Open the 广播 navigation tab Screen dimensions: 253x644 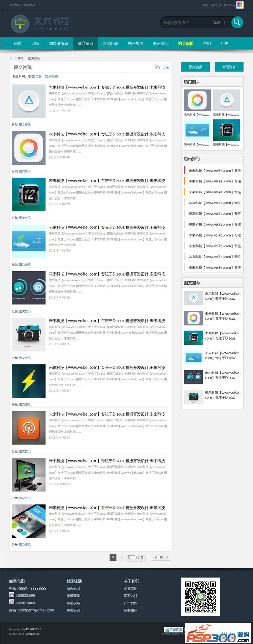[225, 44]
